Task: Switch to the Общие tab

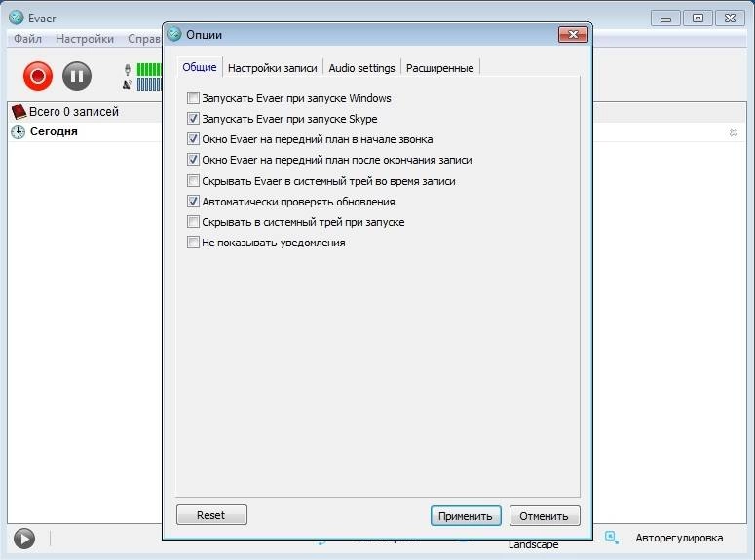Action: point(200,67)
